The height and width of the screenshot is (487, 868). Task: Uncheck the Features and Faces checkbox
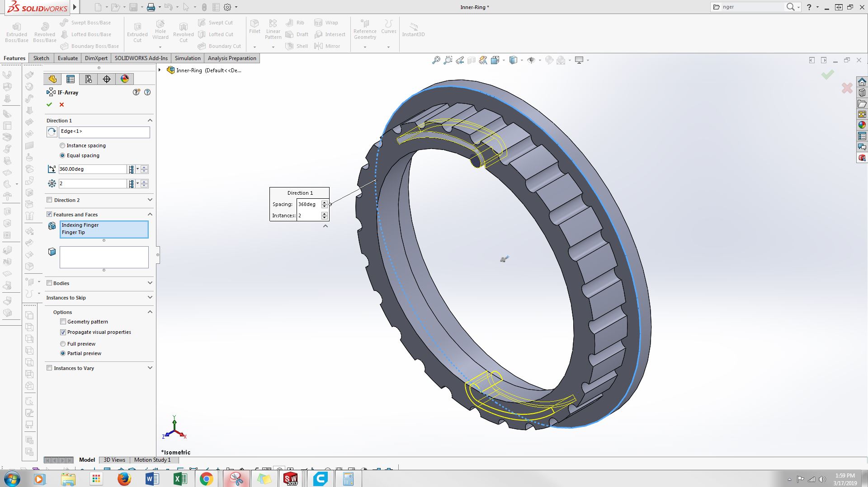[49, 214]
